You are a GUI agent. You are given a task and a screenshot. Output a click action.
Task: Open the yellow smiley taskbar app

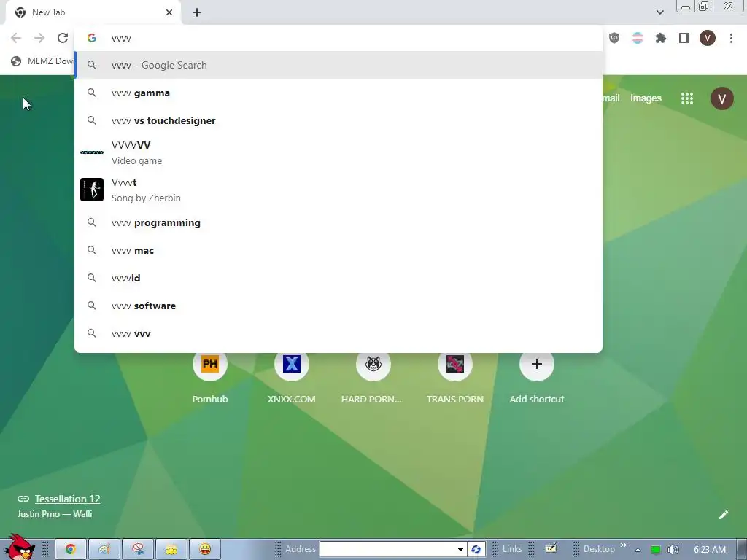[x=205, y=550]
